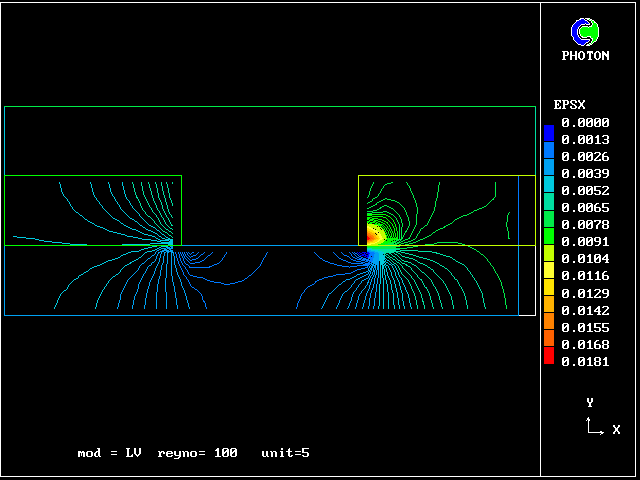
Task: Select the EPSX legend title
Action: click(569, 104)
